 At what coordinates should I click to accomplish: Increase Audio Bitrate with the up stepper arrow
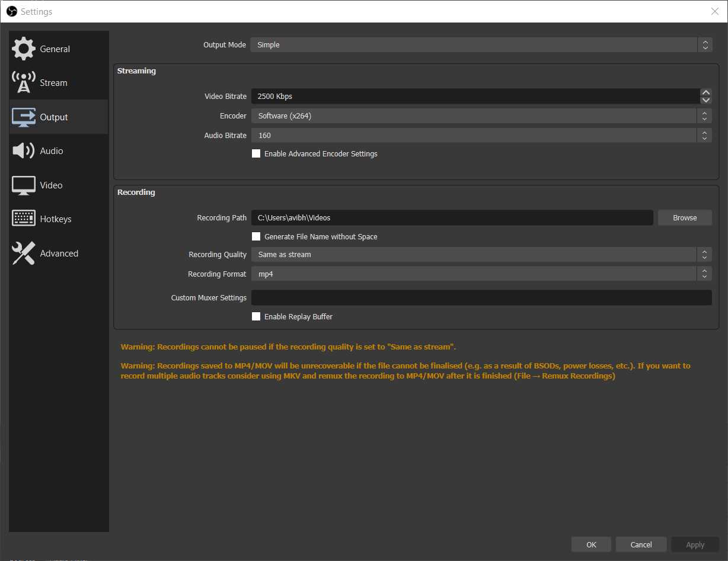705,132
